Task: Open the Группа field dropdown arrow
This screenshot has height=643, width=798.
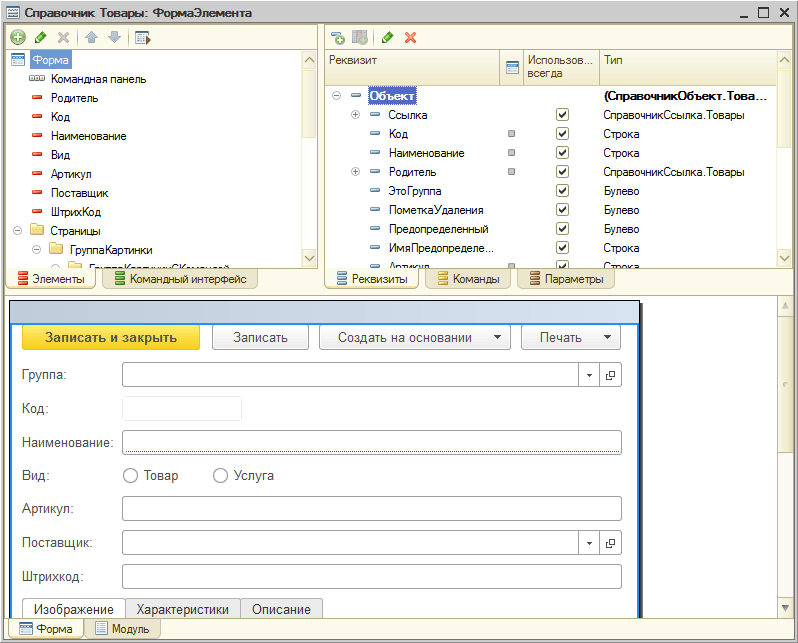Action: 589,375
